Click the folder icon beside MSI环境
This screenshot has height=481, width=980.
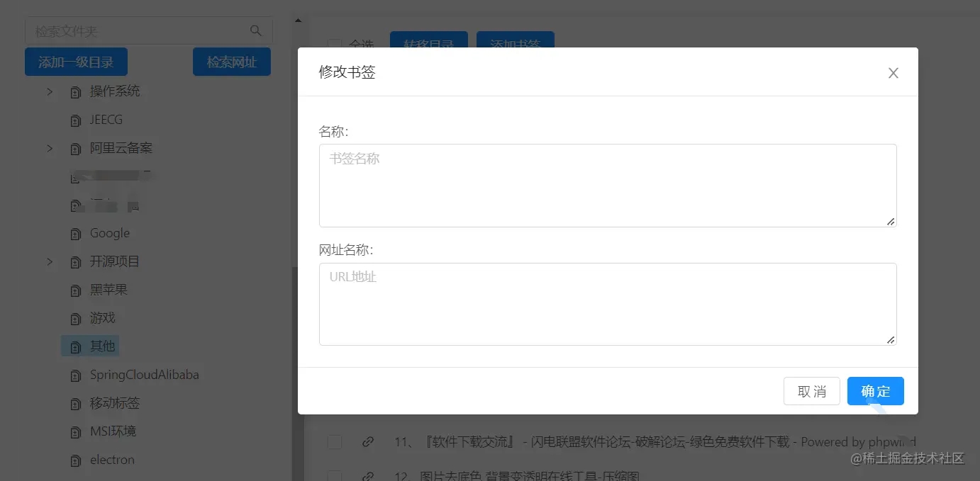[76, 432]
